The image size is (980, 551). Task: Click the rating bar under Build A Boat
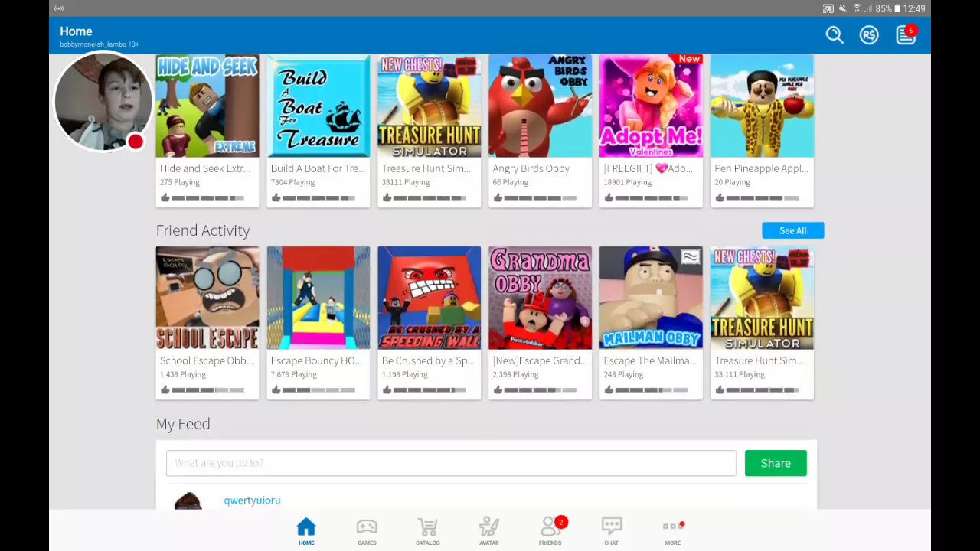pyautogui.click(x=318, y=198)
